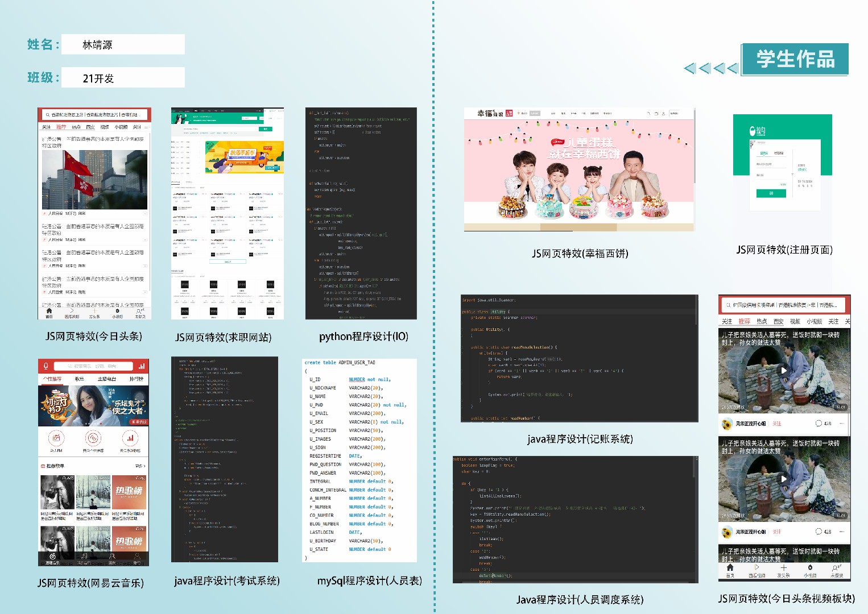Image resolution: width=868 pixels, height=614 pixels.
Task: Click the daily recommendation disc icon
Action: point(93,438)
